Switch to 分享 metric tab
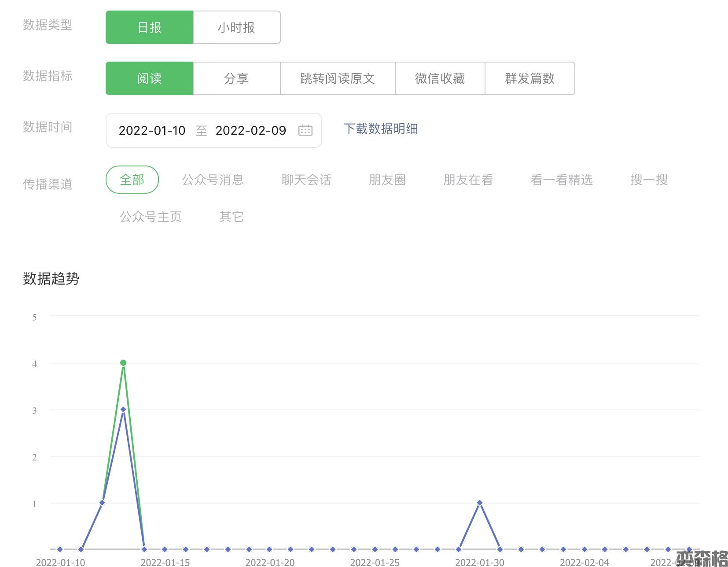The image size is (728, 567). point(236,78)
